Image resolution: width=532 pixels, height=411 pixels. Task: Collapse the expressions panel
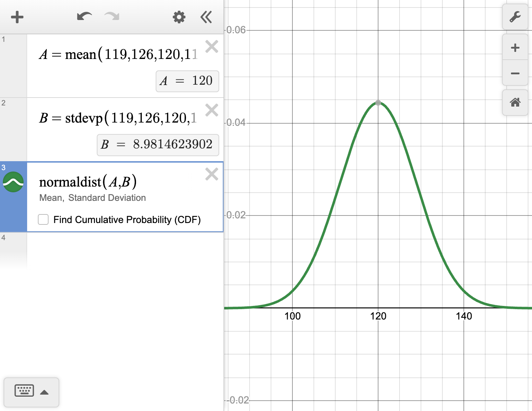(x=206, y=17)
